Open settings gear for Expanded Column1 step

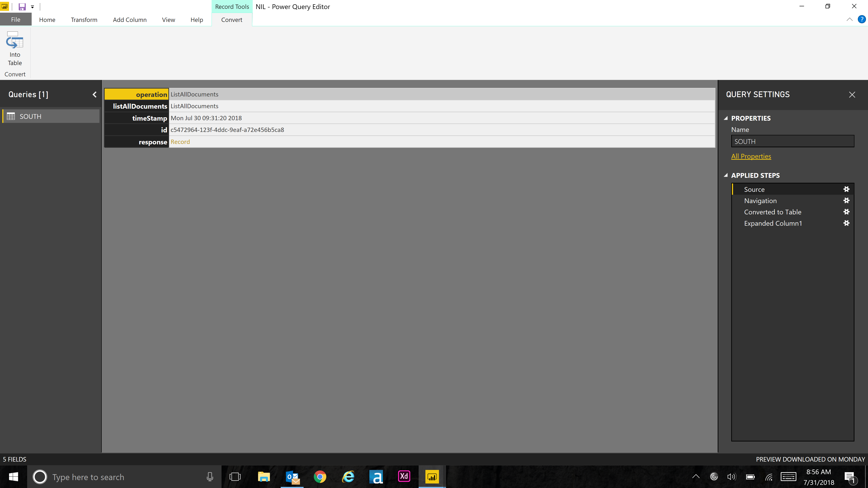pyautogui.click(x=846, y=223)
